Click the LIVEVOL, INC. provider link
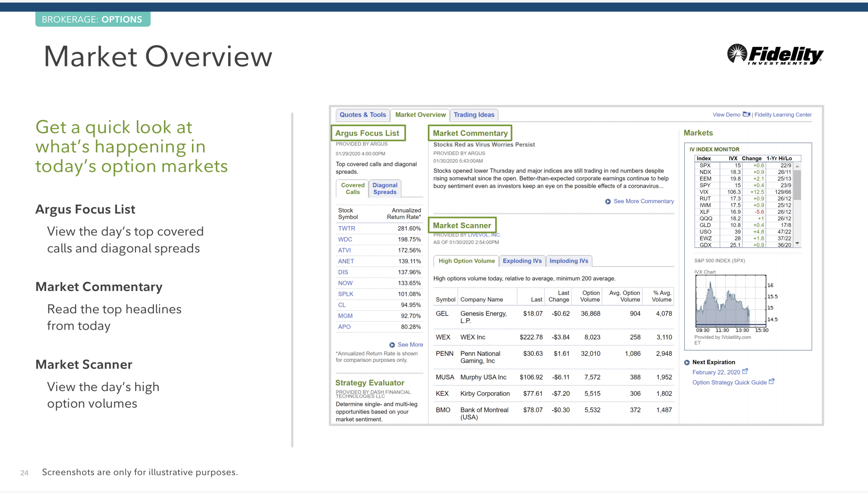The width and height of the screenshot is (868, 493). (484, 235)
